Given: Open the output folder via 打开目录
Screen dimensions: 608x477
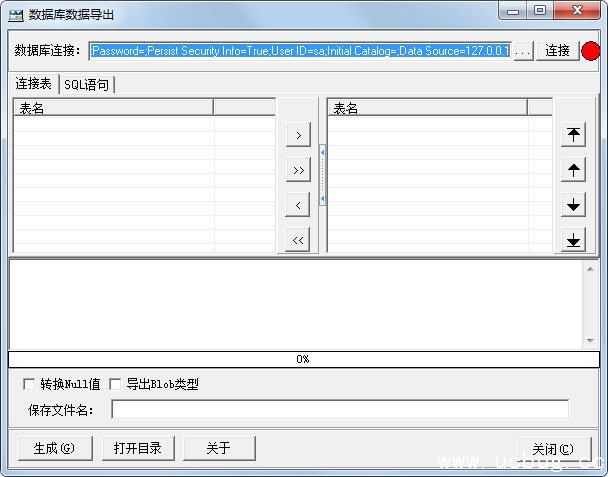Looking at the screenshot, I should pos(138,448).
